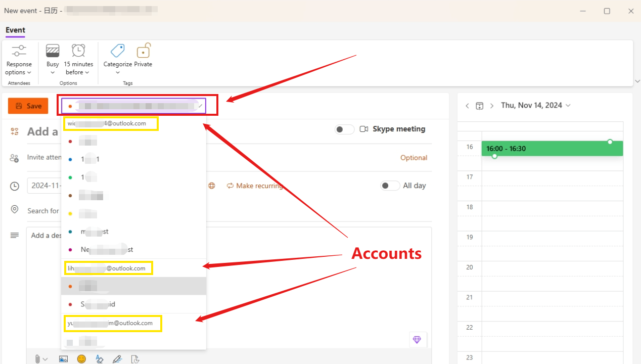
Task: Select the red dot calendar starting with S
Action: click(x=133, y=304)
